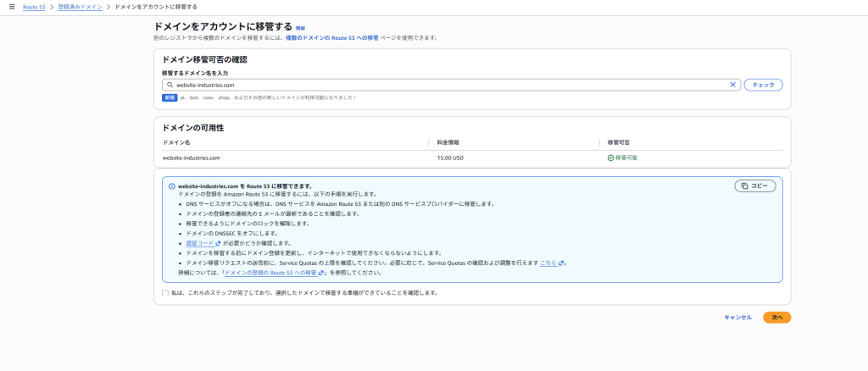Click Route 53 breadcrumb link
Screen dimensions: 868x371
[x=35, y=7]
